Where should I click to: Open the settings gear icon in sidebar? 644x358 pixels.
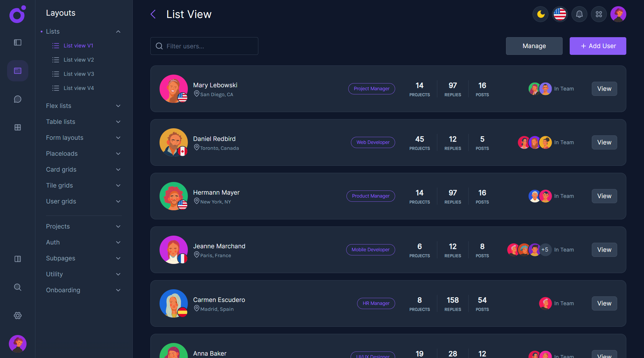17,315
